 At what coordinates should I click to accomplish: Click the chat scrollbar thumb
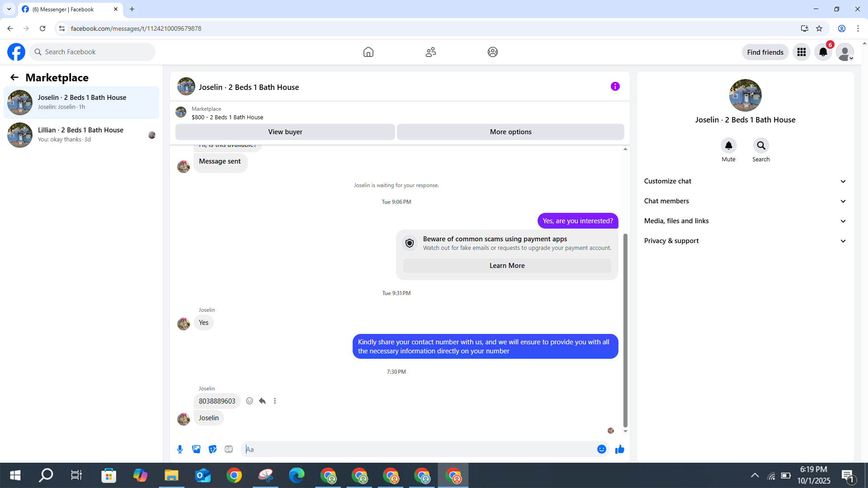(x=625, y=330)
